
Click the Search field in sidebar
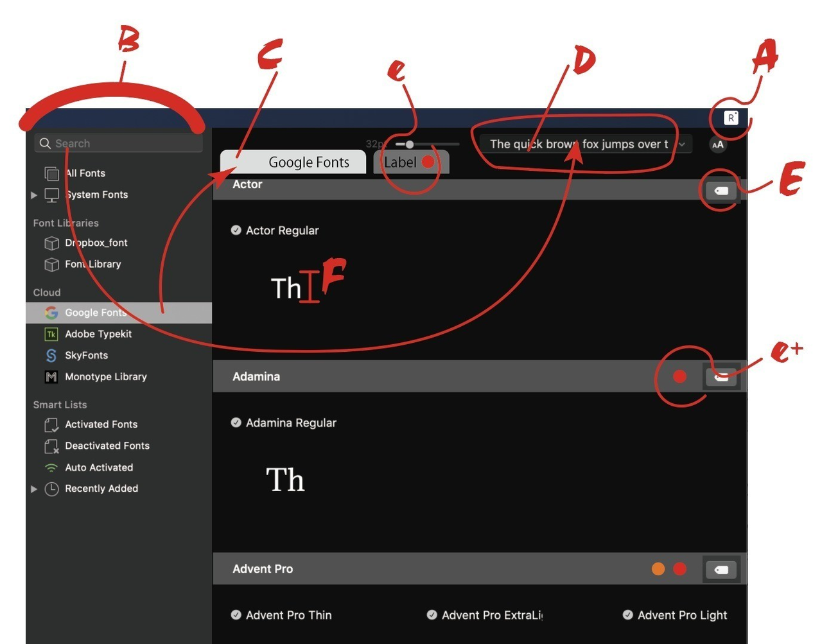[x=118, y=143]
